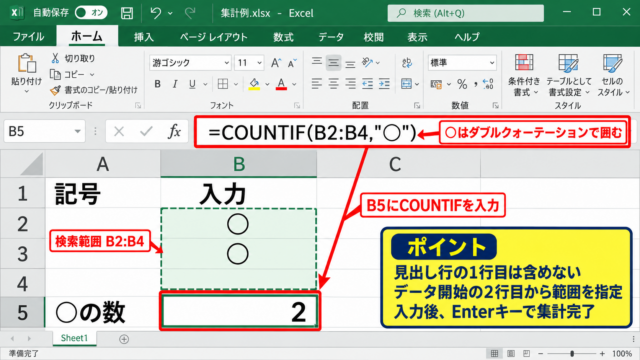Align text to top

pyautogui.click(x=317, y=62)
